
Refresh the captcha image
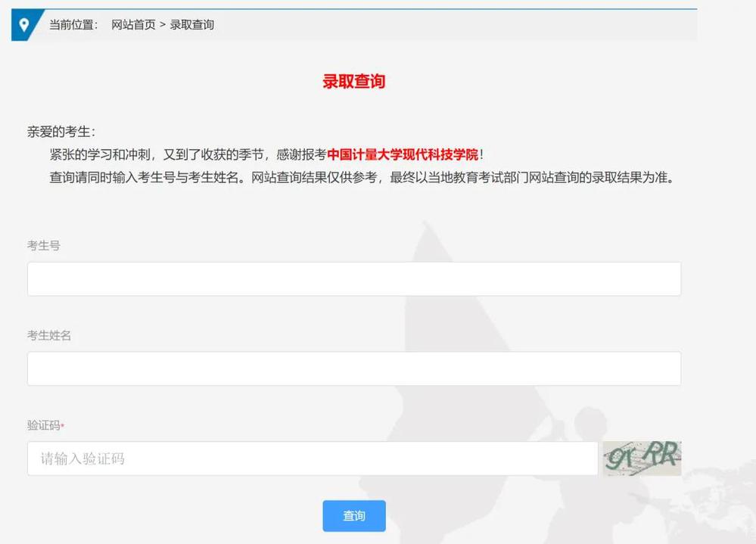(x=642, y=459)
